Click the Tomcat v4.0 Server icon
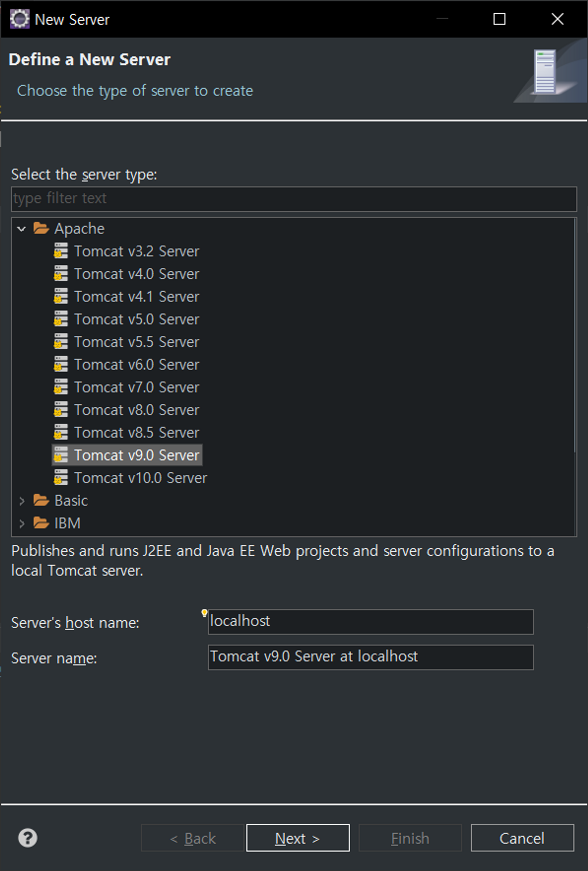588x871 pixels. coord(61,273)
